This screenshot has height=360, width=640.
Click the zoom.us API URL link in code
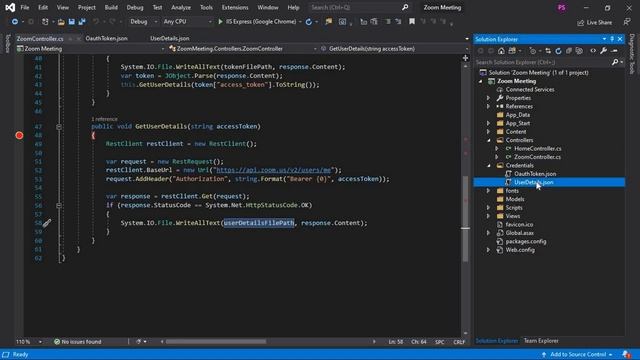pos(273,170)
